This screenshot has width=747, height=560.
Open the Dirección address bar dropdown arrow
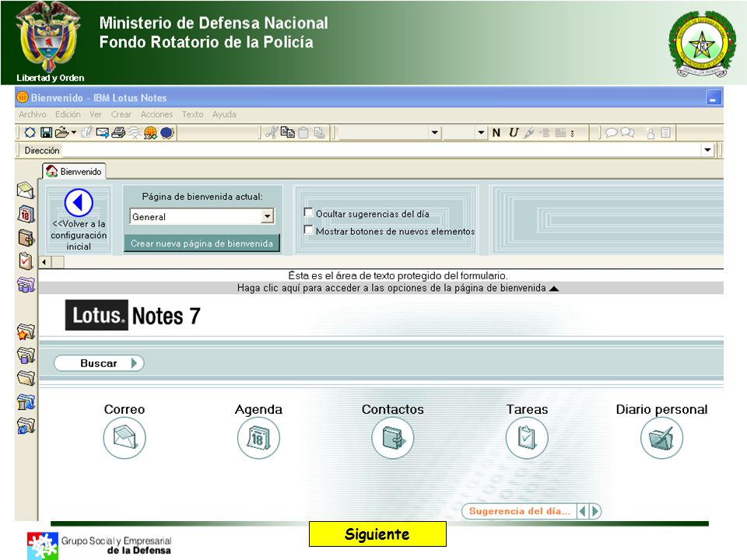(x=707, y=150)
